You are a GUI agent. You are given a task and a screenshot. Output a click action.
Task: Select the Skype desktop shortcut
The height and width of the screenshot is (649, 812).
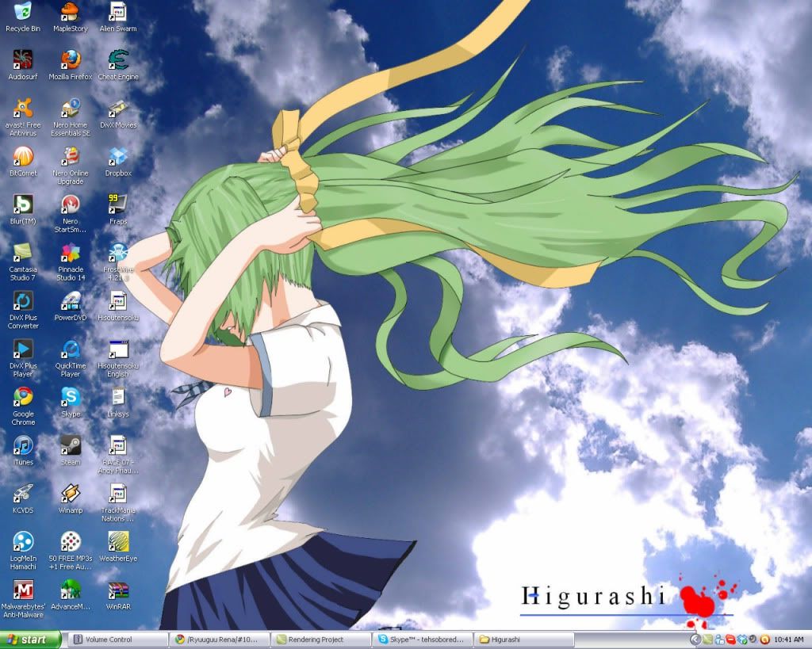(71, 397)
